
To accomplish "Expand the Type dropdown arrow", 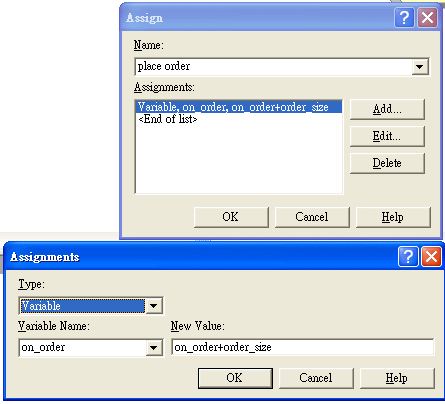I will tap(154, 306).
